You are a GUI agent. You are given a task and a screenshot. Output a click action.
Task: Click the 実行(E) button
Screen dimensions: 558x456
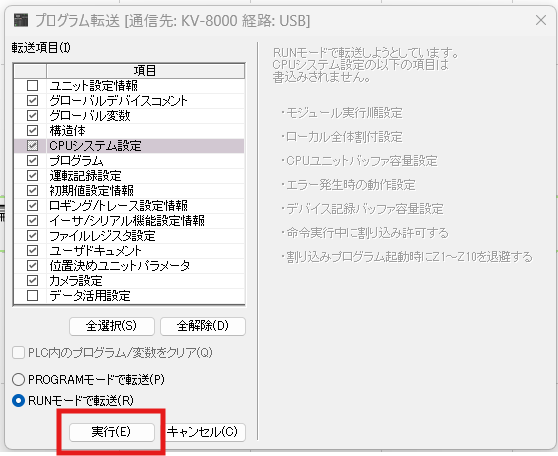[112, 432]
